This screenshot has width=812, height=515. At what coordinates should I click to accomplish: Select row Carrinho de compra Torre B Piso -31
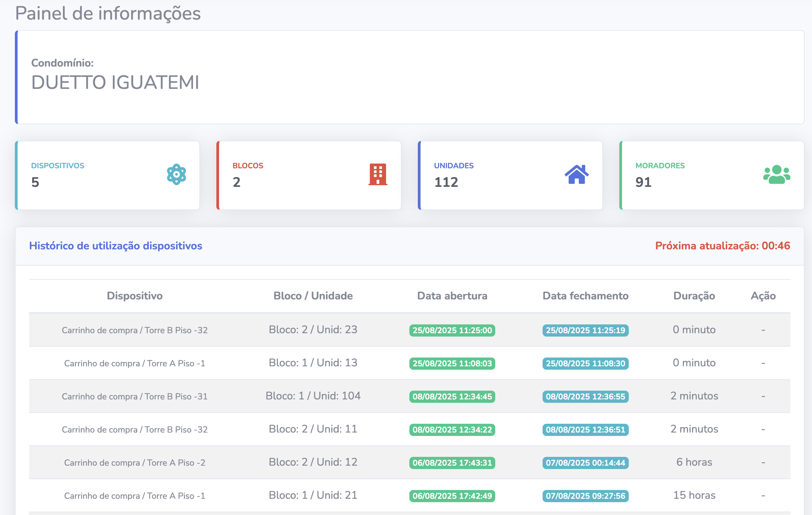[x=135, y=396]
